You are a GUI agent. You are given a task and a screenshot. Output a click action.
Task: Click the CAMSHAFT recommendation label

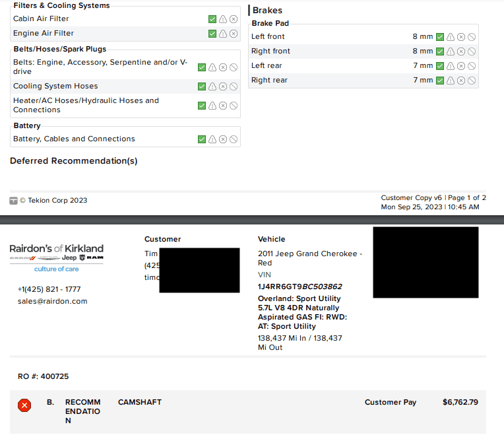(x=140, y=402)
